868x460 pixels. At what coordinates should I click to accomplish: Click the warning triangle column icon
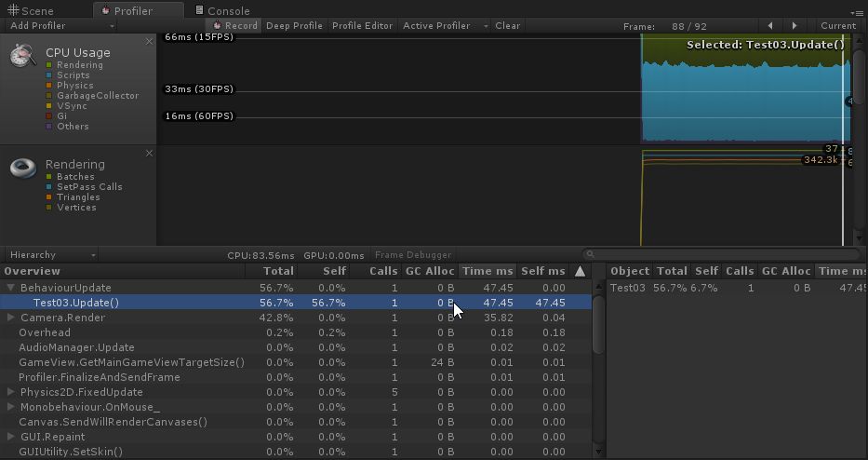(x=580, y=271)
